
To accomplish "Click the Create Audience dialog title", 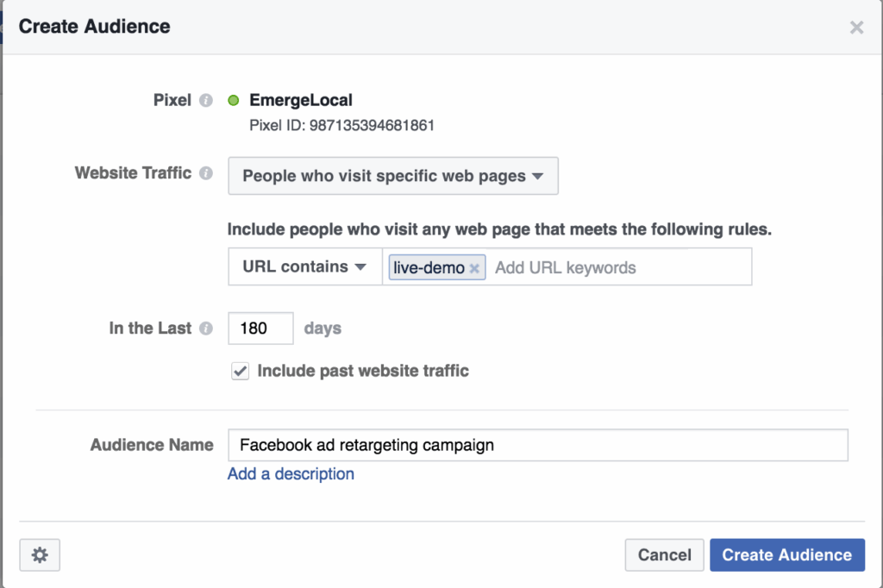I will click(95, 27).
